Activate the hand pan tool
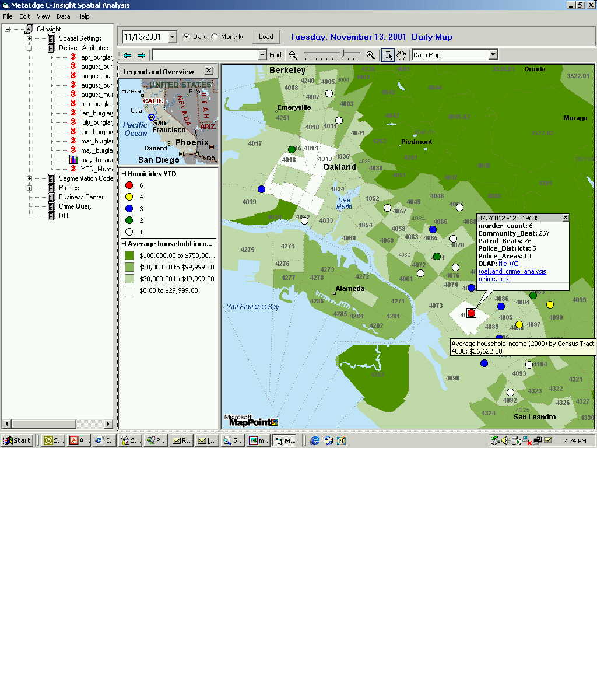The height and width of the screenshot is (700, 597). tap(401, 55)
